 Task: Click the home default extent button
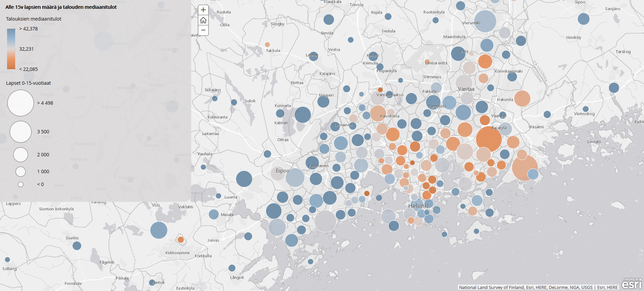click(x=203, y=20)
